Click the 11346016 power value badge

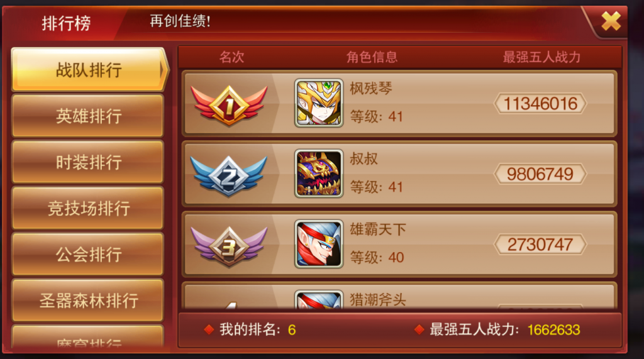[540, 104]
